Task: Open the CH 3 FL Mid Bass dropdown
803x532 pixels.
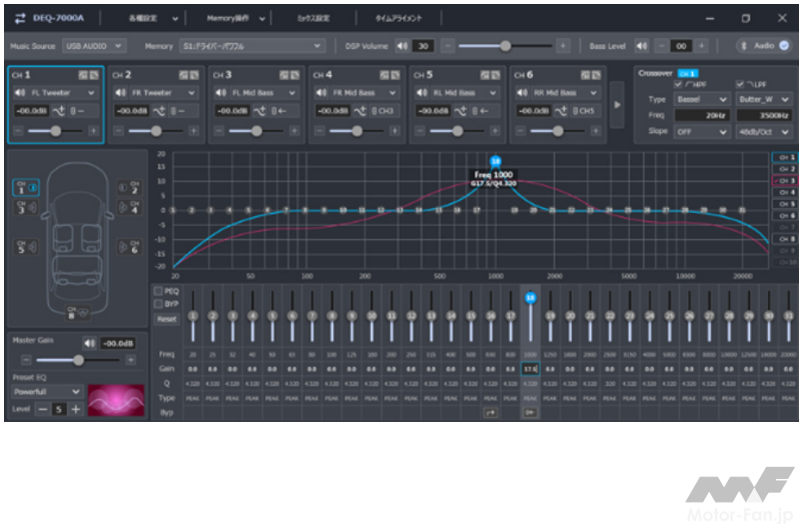Action: (255, 93)
